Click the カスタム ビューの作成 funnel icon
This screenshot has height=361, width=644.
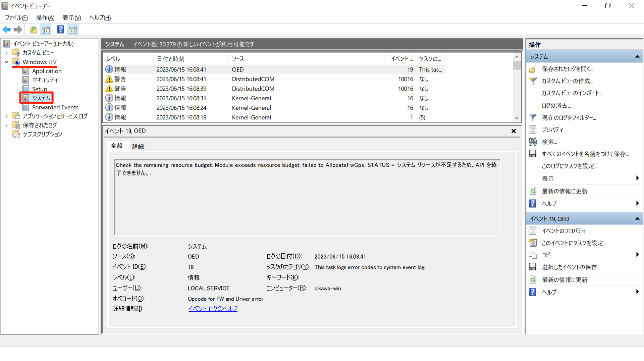pos(533,81)
